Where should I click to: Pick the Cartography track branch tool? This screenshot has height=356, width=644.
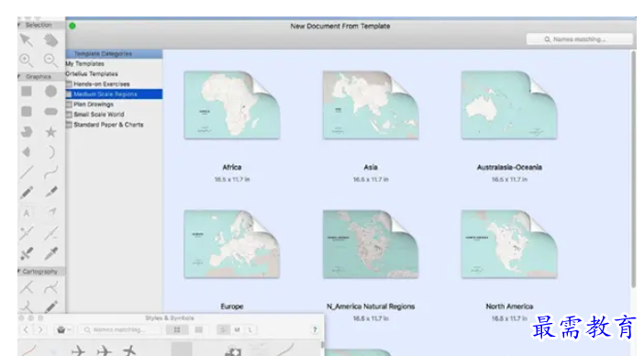point(27,287)
